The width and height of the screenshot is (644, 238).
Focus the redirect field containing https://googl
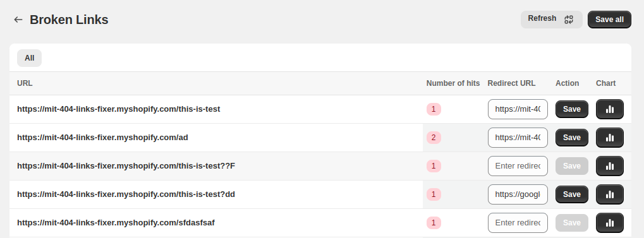pyautogui.click(x=518, y=194)
